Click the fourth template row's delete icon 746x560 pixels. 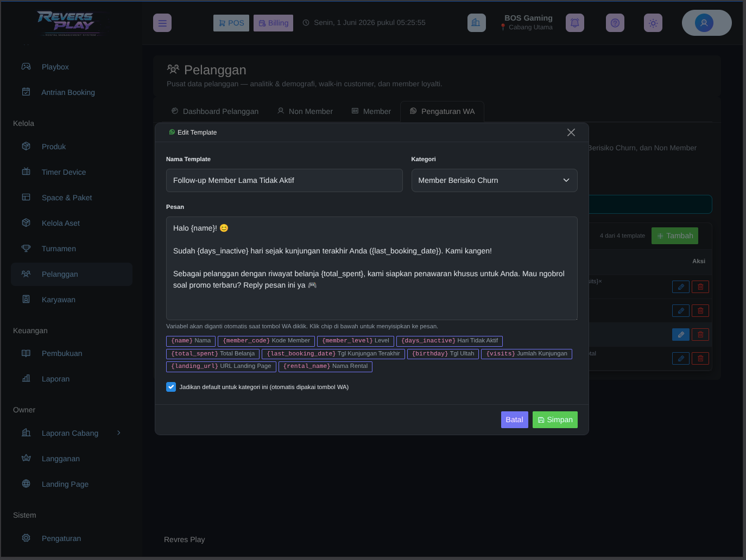(x=700, y=358)
